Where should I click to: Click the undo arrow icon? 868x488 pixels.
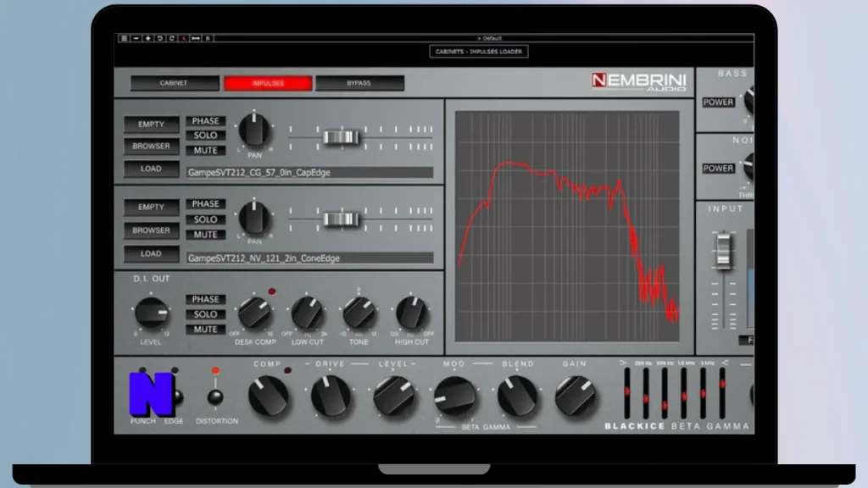pos(160,38)
